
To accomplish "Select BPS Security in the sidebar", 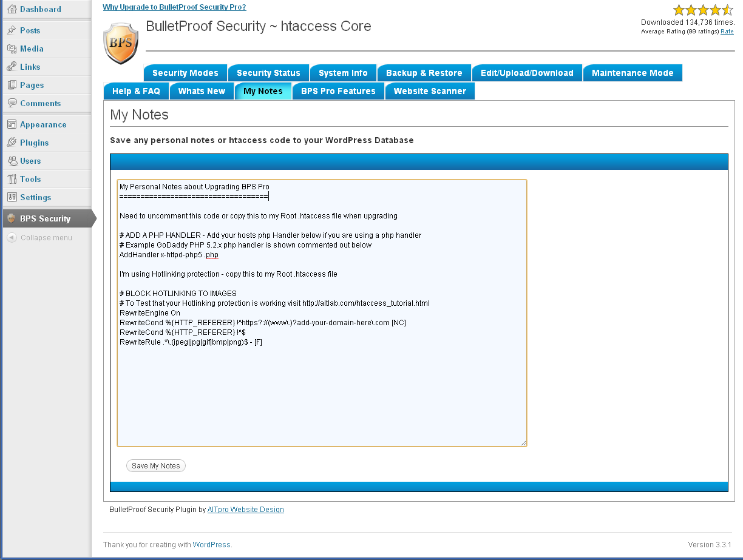I will [x=47, y=218].
